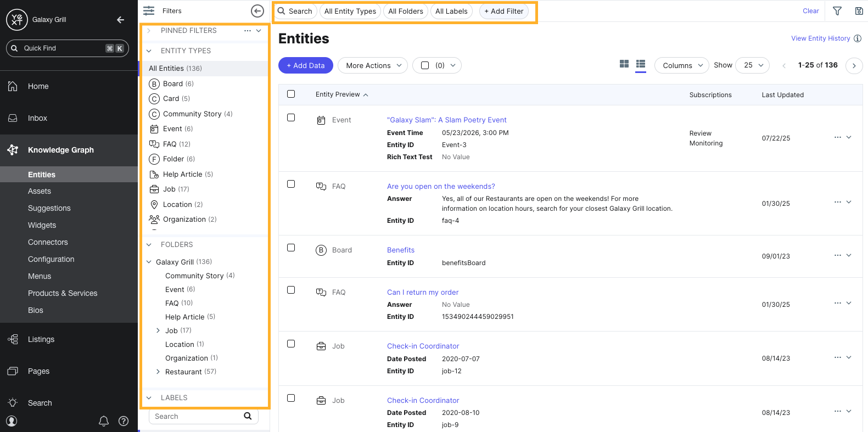Click the search magnifier in Labels search box
Image resolution: width=868 pixels, height=432 pixels.
coord(248,416)
